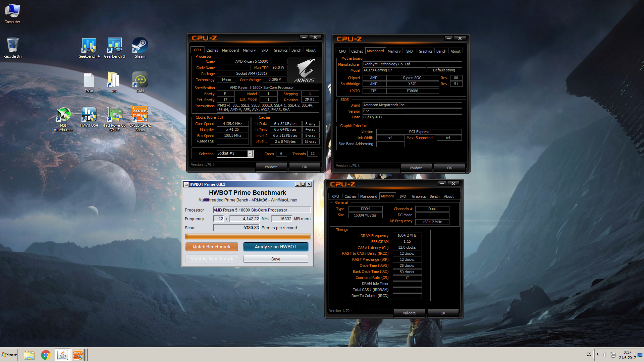Open the Steam desktop shortcut
This screenshot has height=362, width=644.
(x=140, y=48)
